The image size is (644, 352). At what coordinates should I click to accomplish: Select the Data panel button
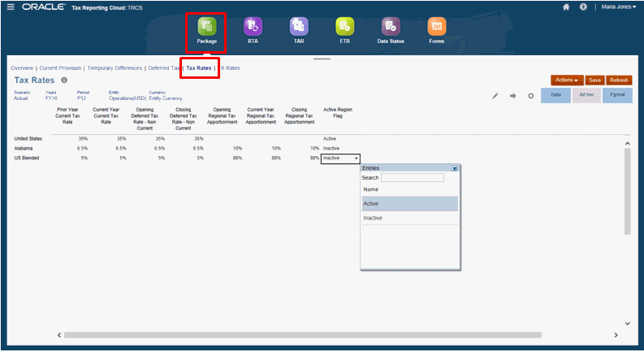[x=555, y=95]
